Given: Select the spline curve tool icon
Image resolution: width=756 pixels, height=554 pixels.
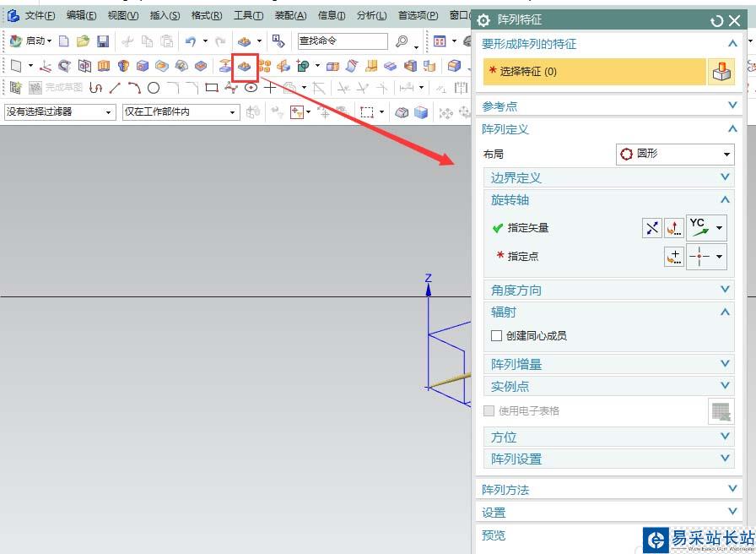Looking at the screenshot, I should click(x=231, y=88).
